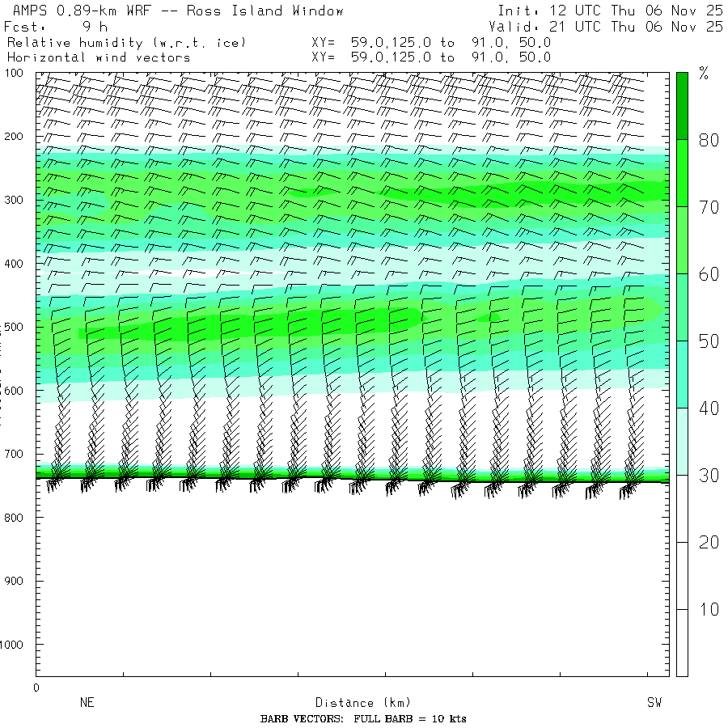
Task: Click the pressure axis label 200
Action: pos(14,137)
